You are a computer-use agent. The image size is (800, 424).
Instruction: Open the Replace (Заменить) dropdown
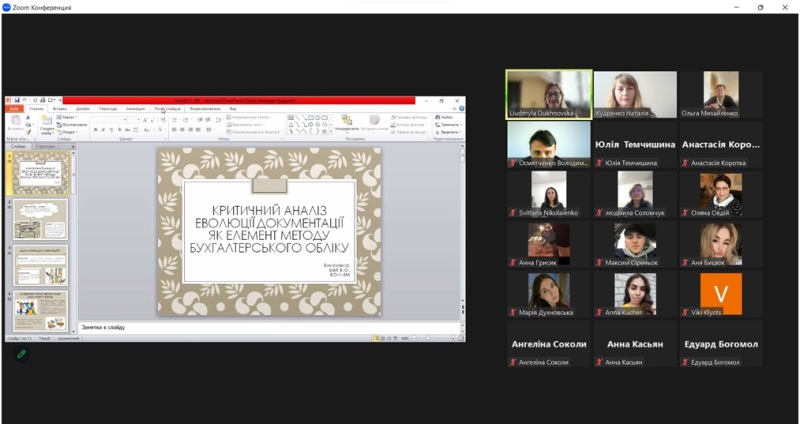click(448, 125)
